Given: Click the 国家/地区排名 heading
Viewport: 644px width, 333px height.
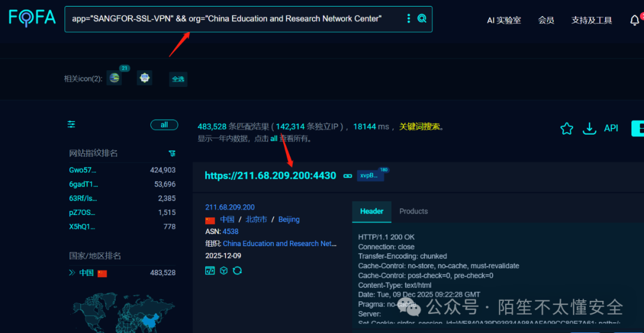Looking at the screenshot, I should coord(95,256).
